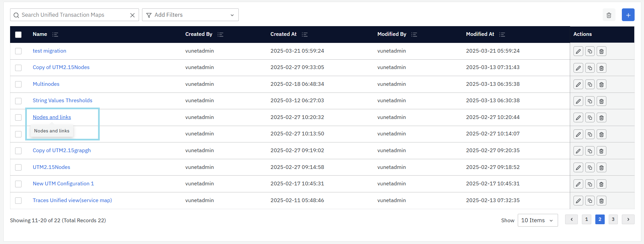Delete Traces Unified view(service map) row

pos(601,201)
